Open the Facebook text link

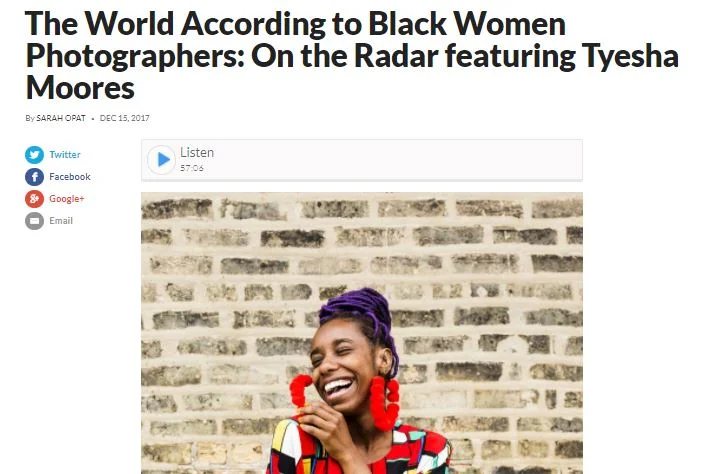(x=70, y=176)
